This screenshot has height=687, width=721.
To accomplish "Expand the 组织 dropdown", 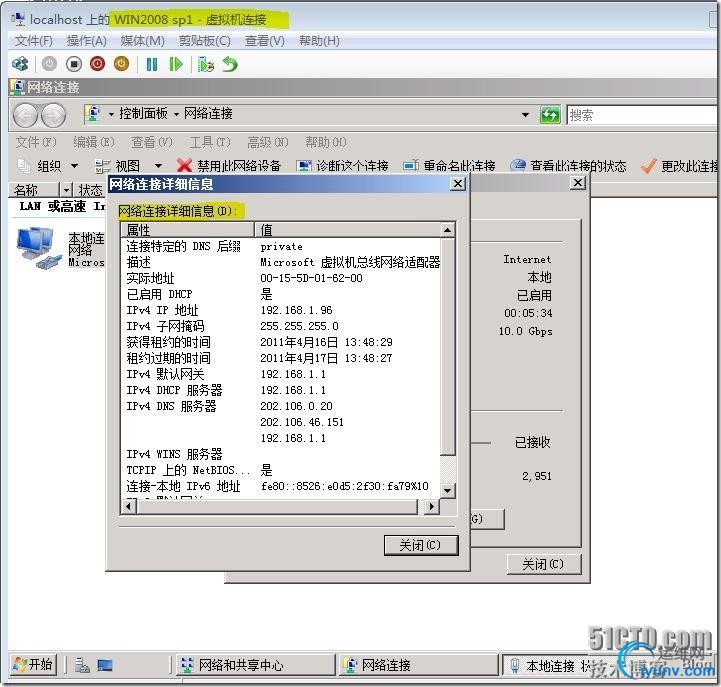I will click(x=74, y=166).
